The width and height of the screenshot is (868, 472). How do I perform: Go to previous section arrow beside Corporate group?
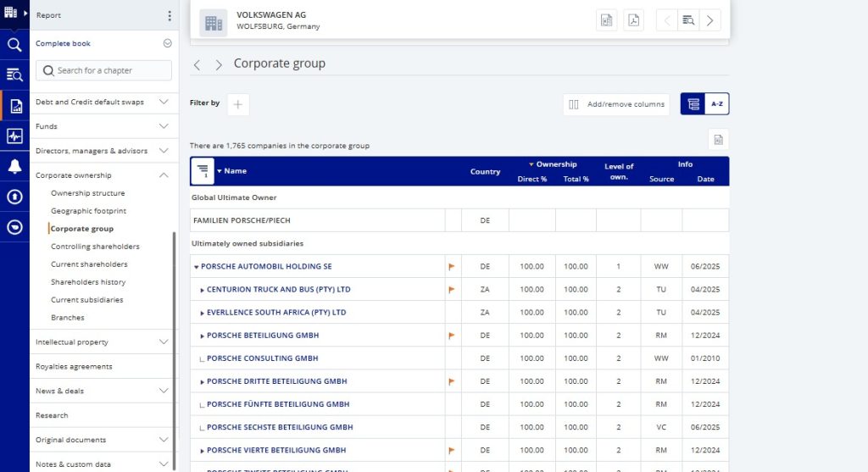[x=197, y=64]
